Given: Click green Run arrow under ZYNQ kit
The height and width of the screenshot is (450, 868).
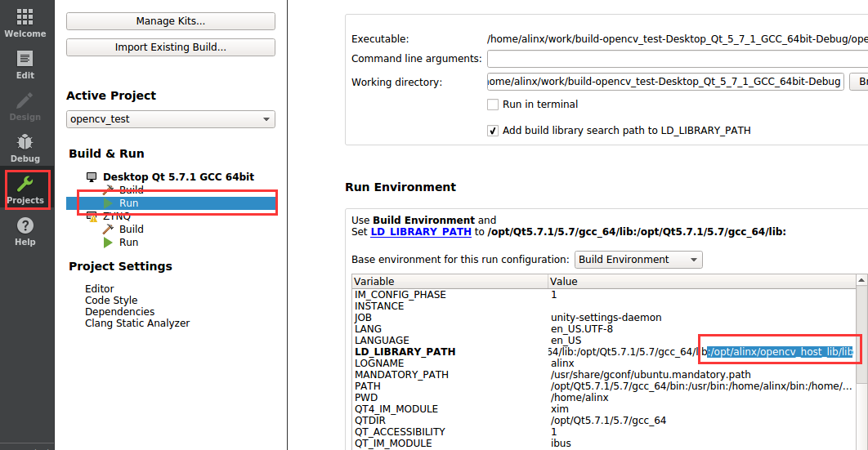Looking at the screenshot, I should [109, 242].
